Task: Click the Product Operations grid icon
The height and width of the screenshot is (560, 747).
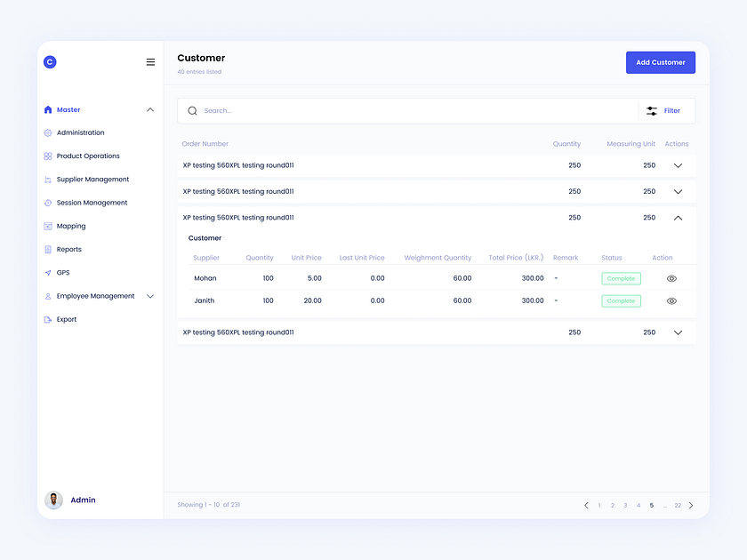Action: pyautogui.click(x=48, y=156)
